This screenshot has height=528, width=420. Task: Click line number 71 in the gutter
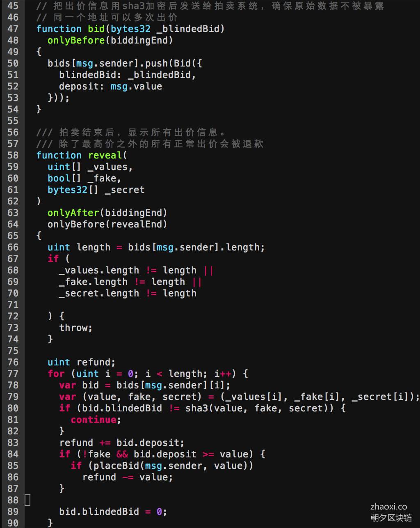13,305
